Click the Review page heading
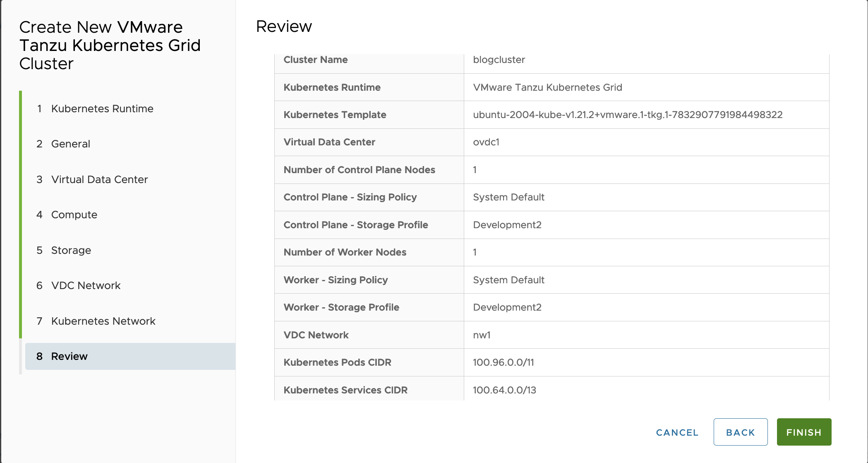Screen dimensions: 868x463 pos(284,27)
